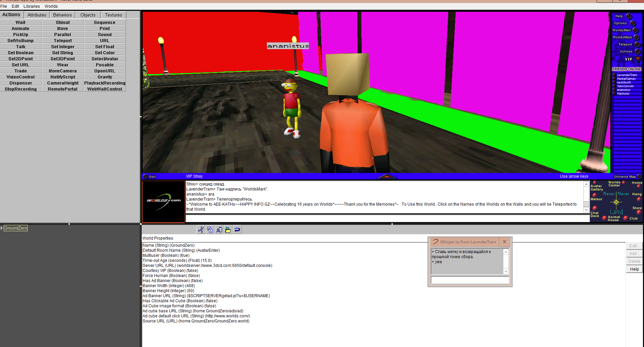Click the Avatar Gallery red sphere on the map

(595, 182)
